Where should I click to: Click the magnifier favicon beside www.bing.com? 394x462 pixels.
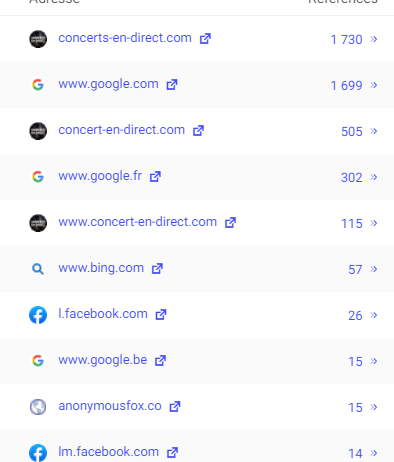[x=38, y=269]
